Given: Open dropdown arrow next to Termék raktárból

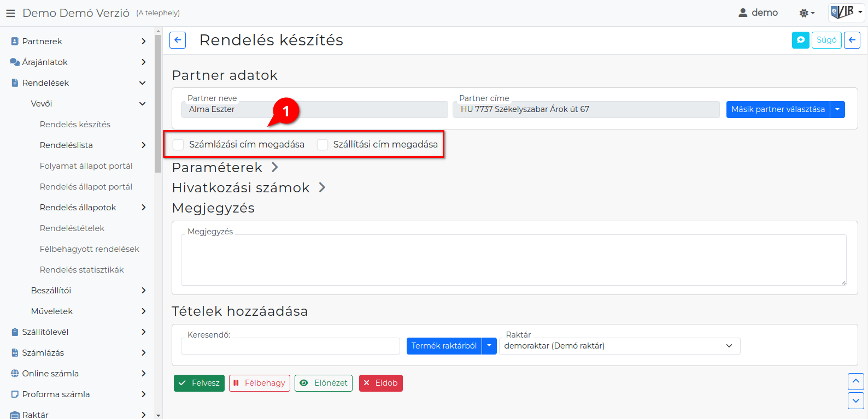Looking at the screenshot, I should coord(489,346).
